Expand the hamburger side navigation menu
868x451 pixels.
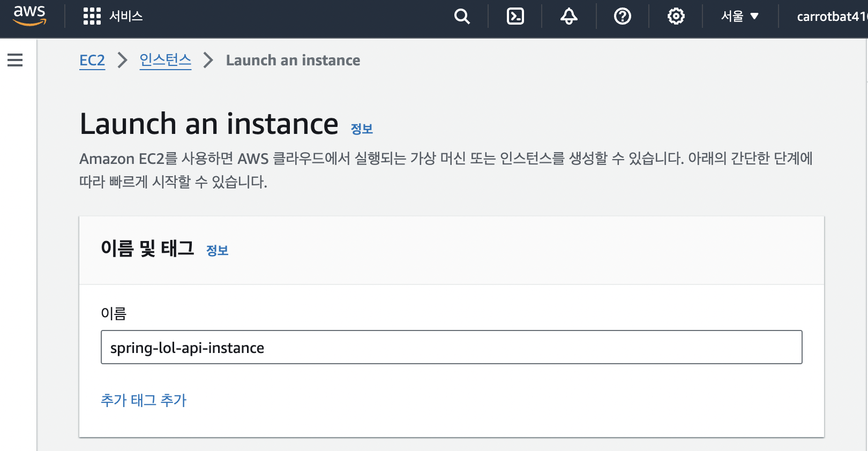point(15,60)
